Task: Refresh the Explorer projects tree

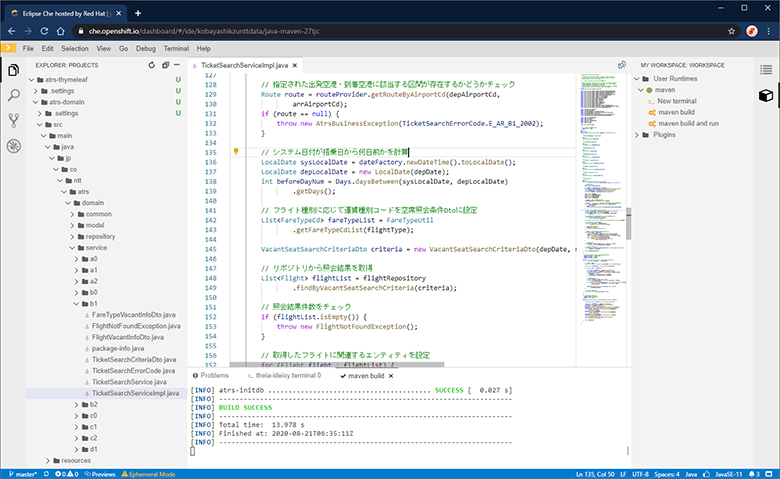Action: (x=152, y=65)
